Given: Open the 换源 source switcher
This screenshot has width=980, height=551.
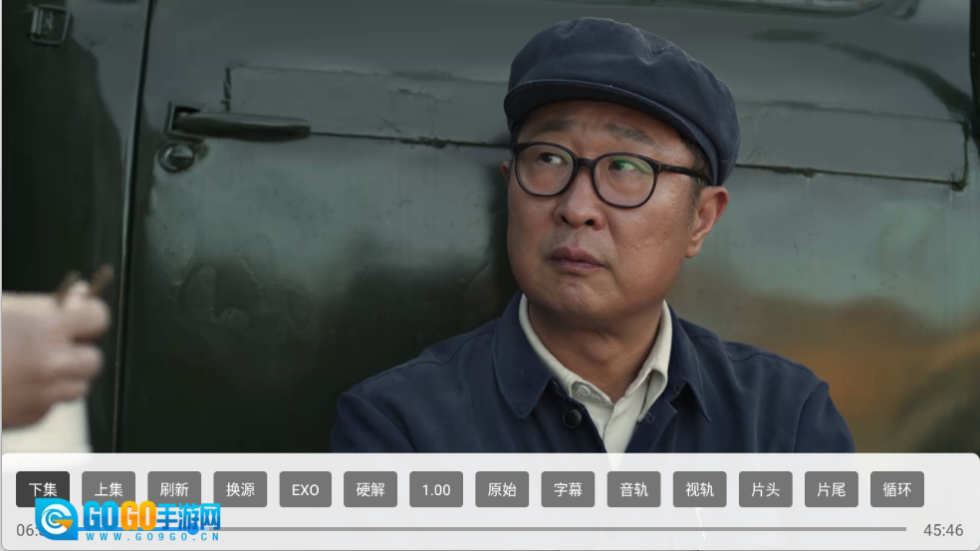Looking at the screenshot, I should coord(240,489).
